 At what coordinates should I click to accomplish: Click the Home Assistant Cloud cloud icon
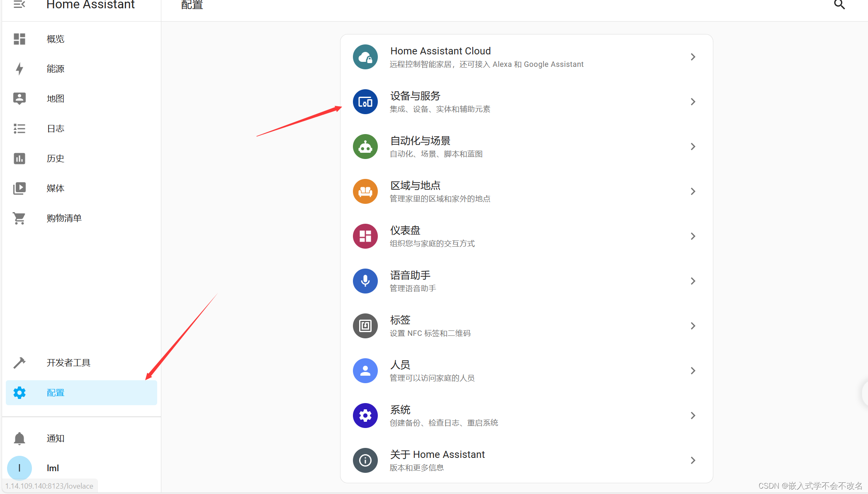[365, 57]
